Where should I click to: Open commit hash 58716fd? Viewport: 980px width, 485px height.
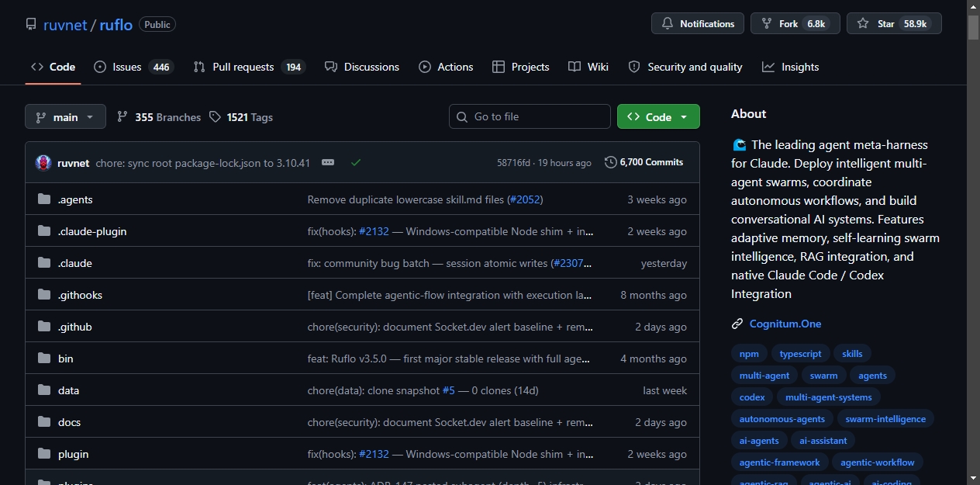tap(513, 163)
